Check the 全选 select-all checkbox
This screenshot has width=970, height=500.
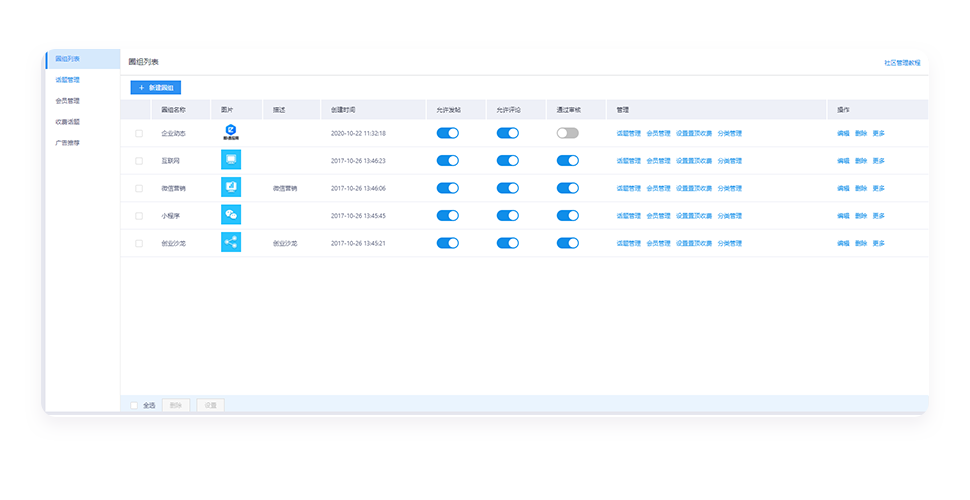click(x=135, y=405)
